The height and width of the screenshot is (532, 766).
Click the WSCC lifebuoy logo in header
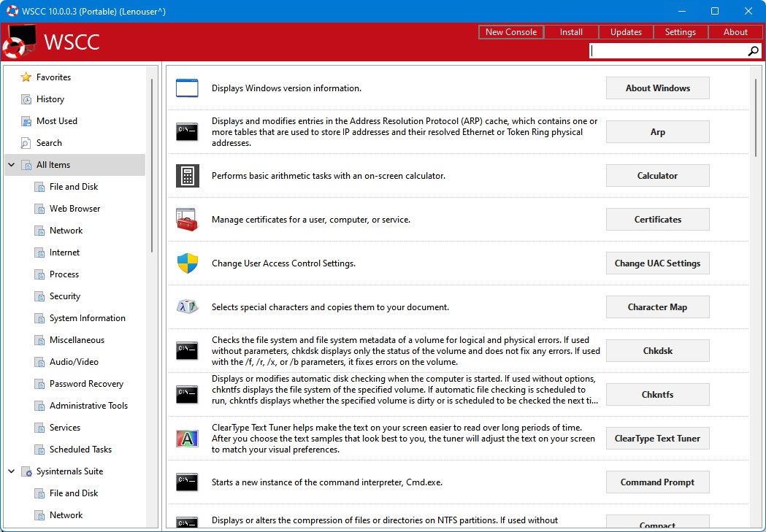tap(18, 42)
